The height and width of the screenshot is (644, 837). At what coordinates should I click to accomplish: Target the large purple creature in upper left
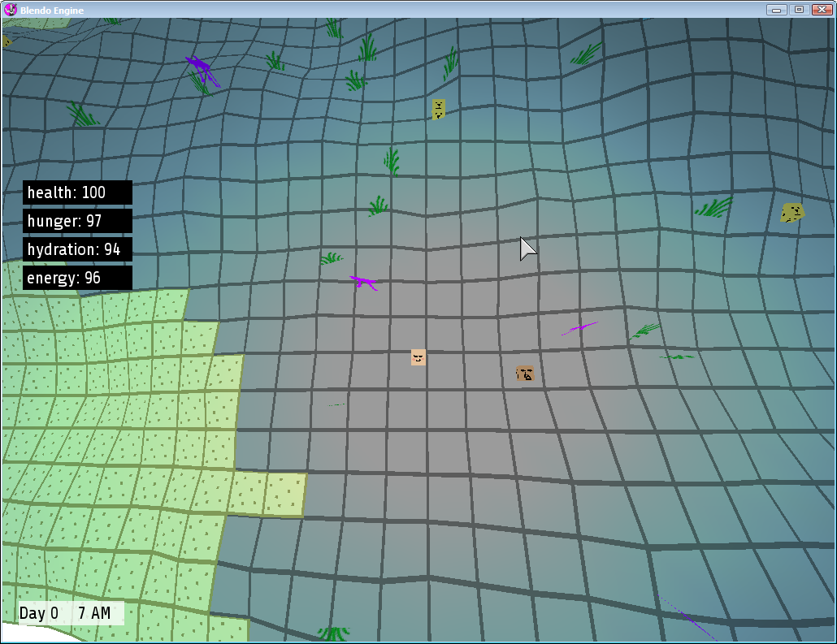pyautogui.click(x=203, y=71)
